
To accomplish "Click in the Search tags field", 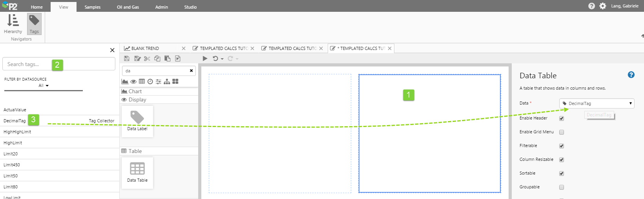I will (59, 64).
